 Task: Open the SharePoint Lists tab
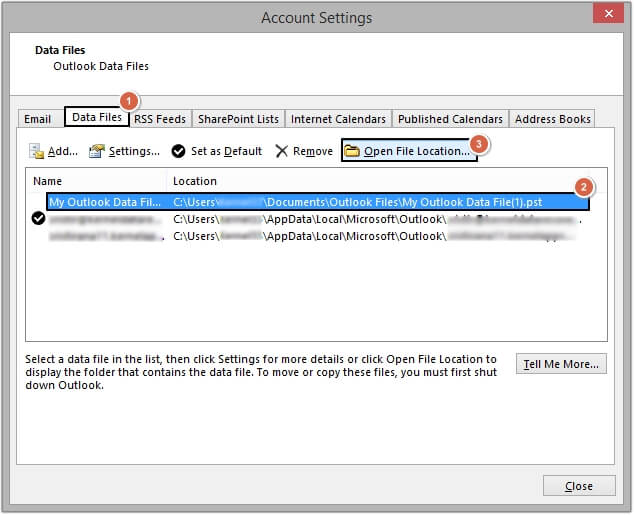(238, 119)
